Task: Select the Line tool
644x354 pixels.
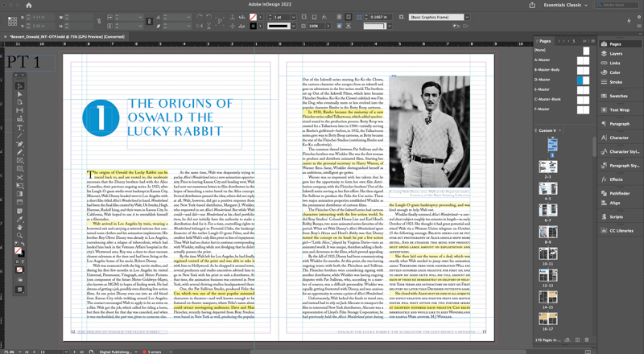Action: (x=19, y=136)
